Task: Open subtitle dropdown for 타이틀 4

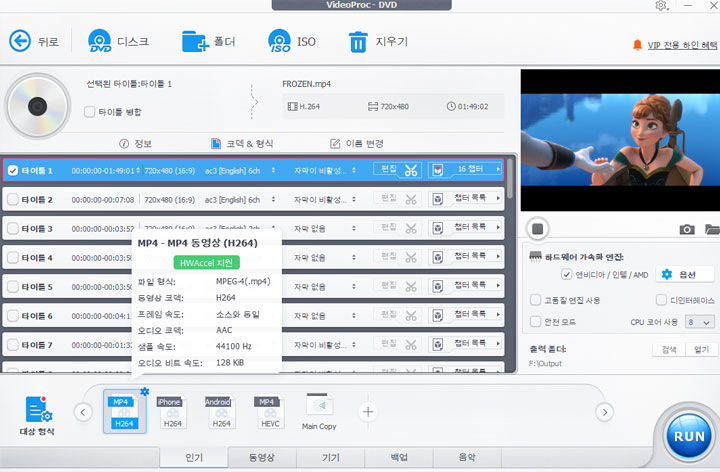Action: [x=354, y=258]
